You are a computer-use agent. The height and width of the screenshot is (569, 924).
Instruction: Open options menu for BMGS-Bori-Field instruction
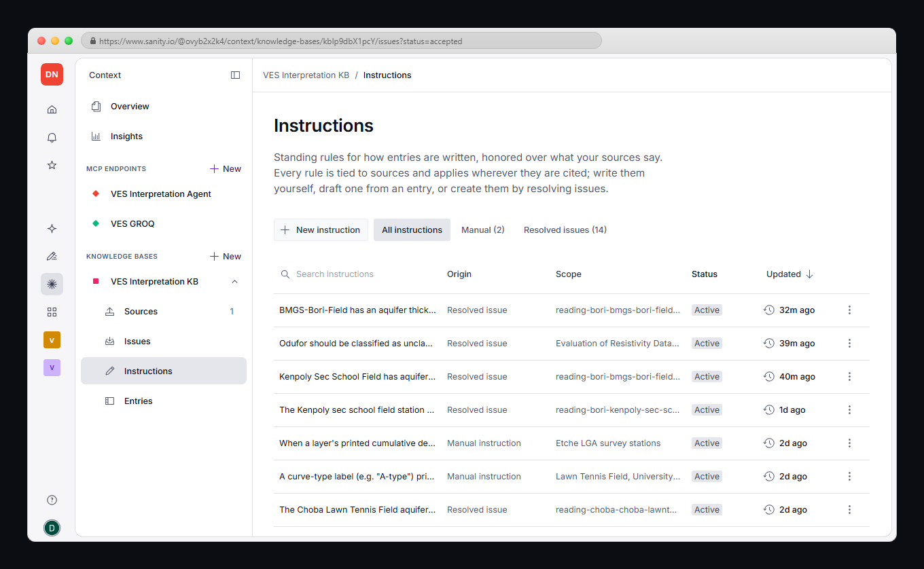(x=849, y=310)
